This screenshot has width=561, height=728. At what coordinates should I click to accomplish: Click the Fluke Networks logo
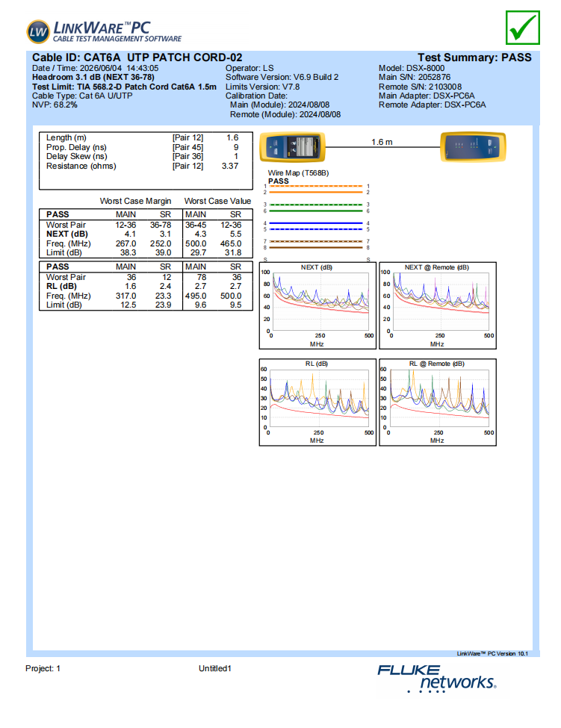tap(436, 678)
